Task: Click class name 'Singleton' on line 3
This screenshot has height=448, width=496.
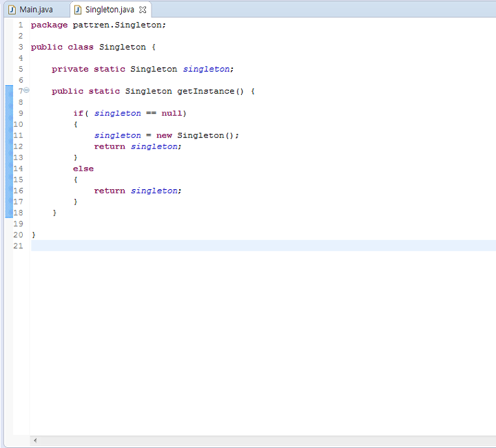Action: pos(123,47)
